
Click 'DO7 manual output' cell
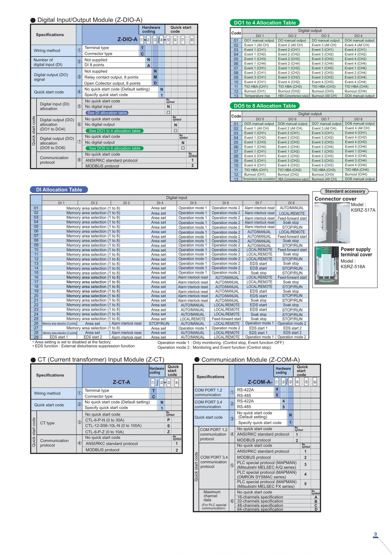click(327, 123)
